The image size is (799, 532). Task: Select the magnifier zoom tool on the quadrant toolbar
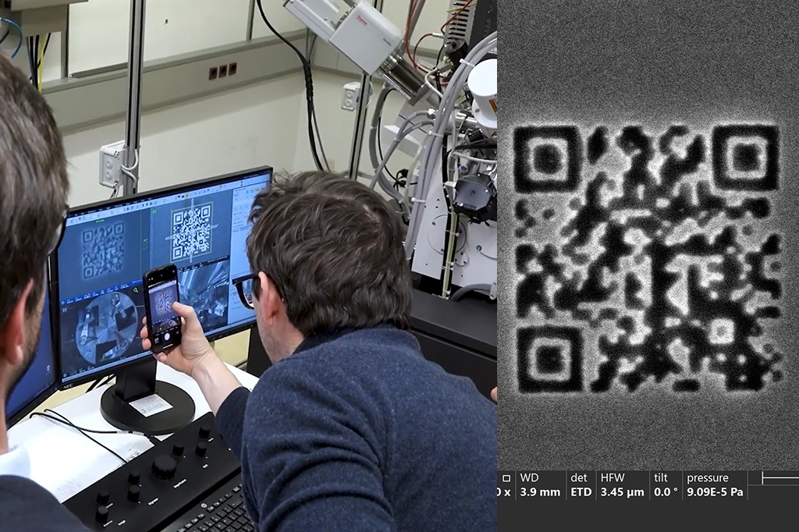coord(136,290)
